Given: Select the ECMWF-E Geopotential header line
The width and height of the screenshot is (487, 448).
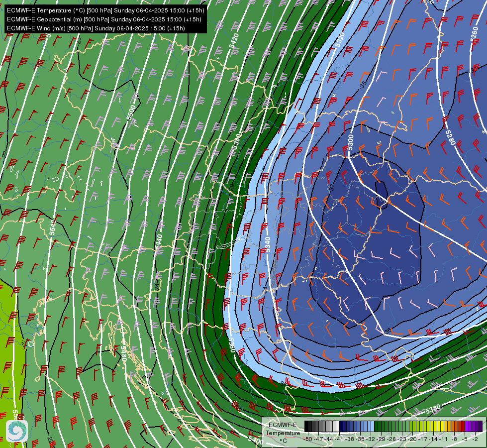Looking at the screenshot, I should [x=104, y=19].
